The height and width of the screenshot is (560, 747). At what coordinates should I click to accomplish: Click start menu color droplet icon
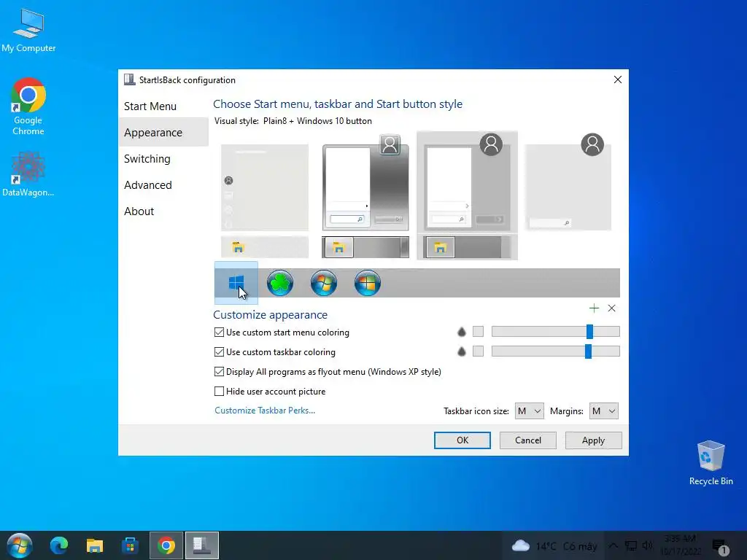click(x=462, y=332)
